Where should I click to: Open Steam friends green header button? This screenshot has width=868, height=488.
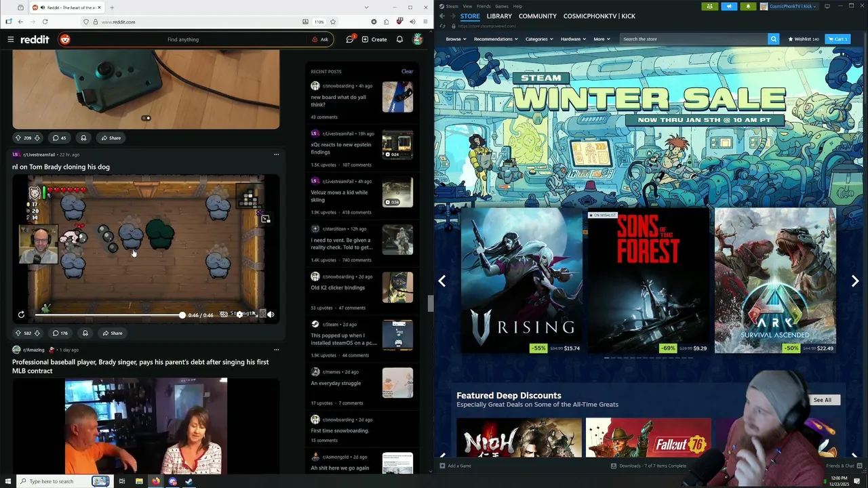pyautogui.click(x=709, y=6)
